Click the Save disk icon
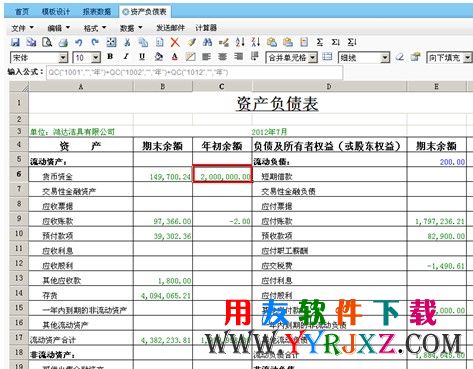 [15, 42]
